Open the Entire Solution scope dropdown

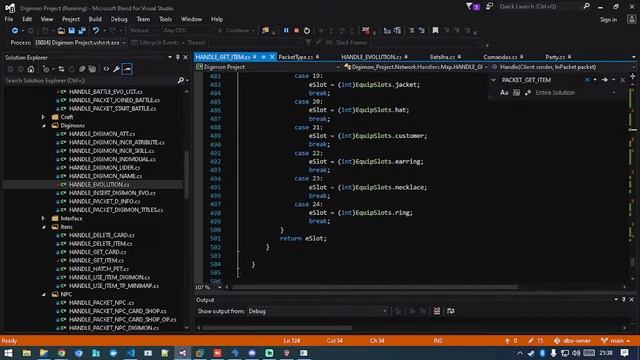[x=613, y=93]
